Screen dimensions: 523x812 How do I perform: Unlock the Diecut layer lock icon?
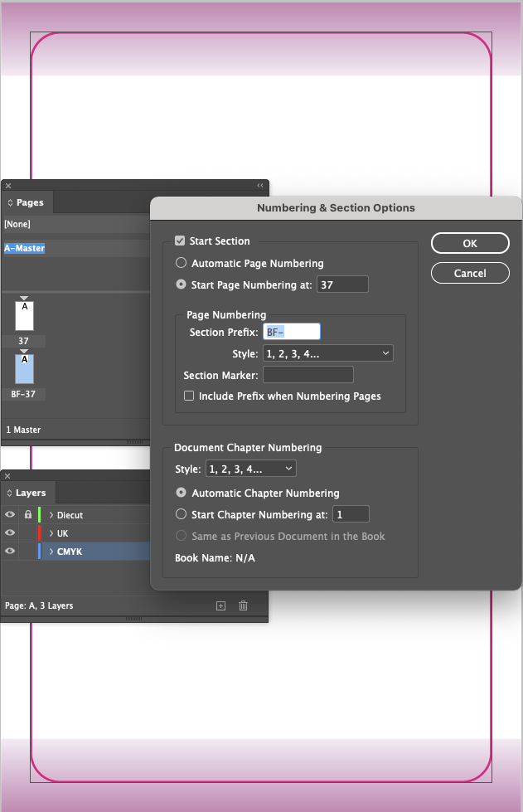tap(28, 515)
